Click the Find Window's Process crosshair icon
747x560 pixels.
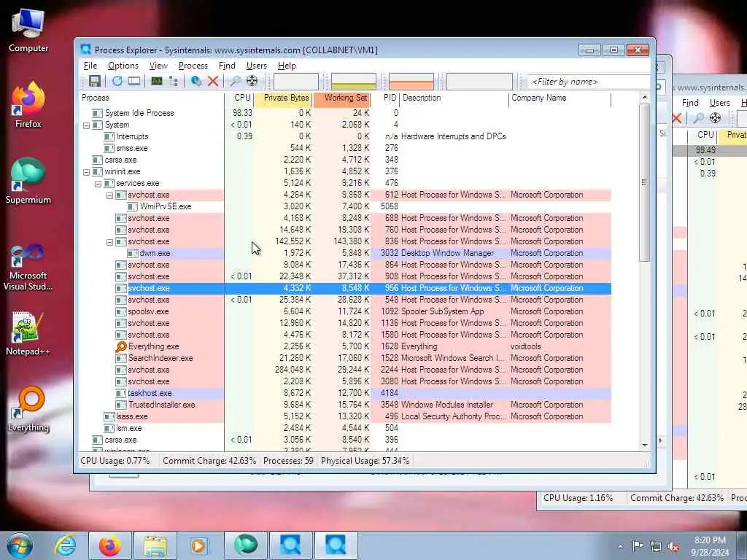(252, 82)
